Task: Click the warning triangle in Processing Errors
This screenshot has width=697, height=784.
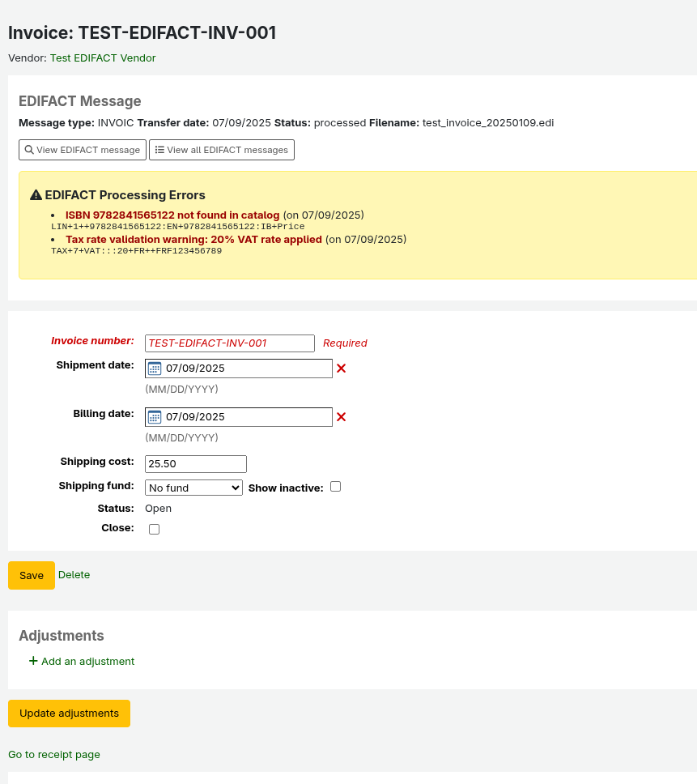Action: pyautogui.click(x=36, y=195)
